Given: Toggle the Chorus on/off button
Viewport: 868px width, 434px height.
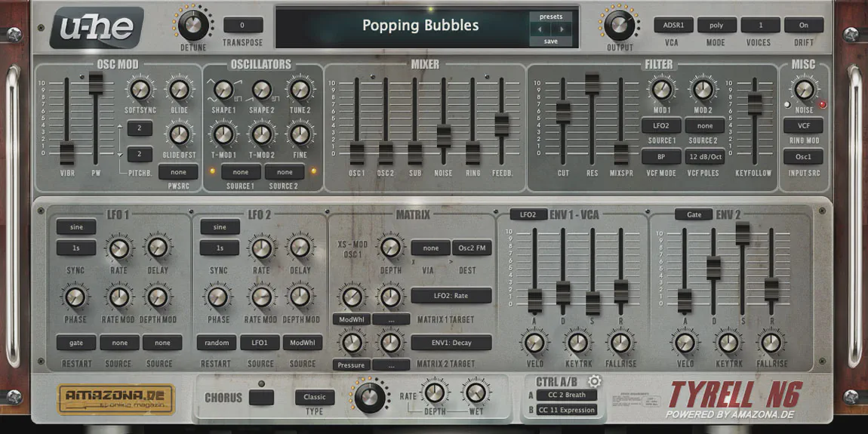Looking at the screenshot, I should 262,398.
